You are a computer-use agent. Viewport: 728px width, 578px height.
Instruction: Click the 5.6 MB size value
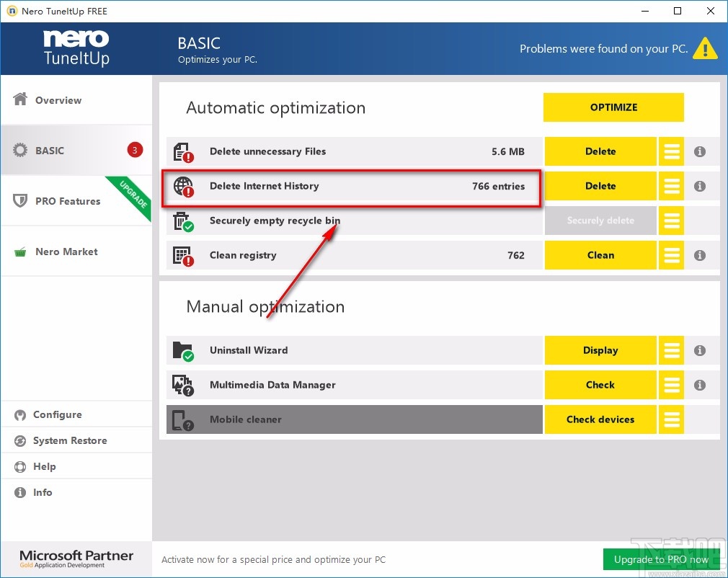tap(508, 151)
